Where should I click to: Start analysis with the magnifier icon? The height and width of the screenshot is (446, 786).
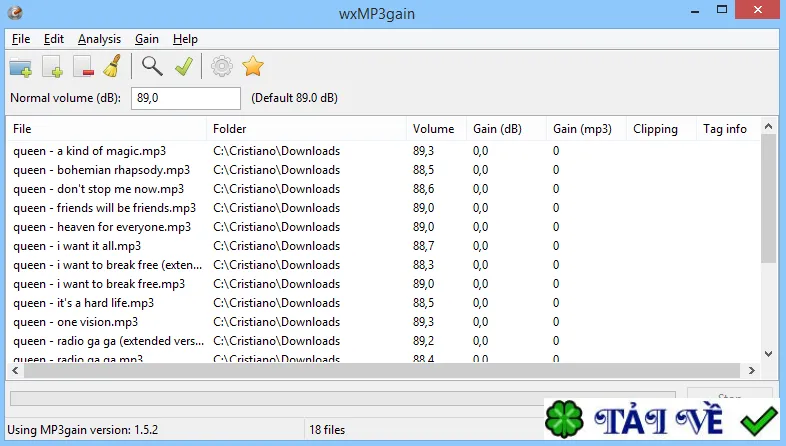click(x=152, y=66)
